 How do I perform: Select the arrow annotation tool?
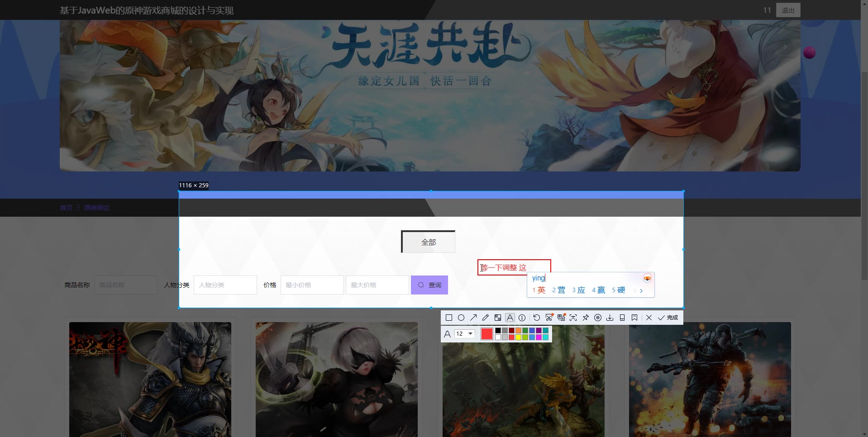(473, 318)
